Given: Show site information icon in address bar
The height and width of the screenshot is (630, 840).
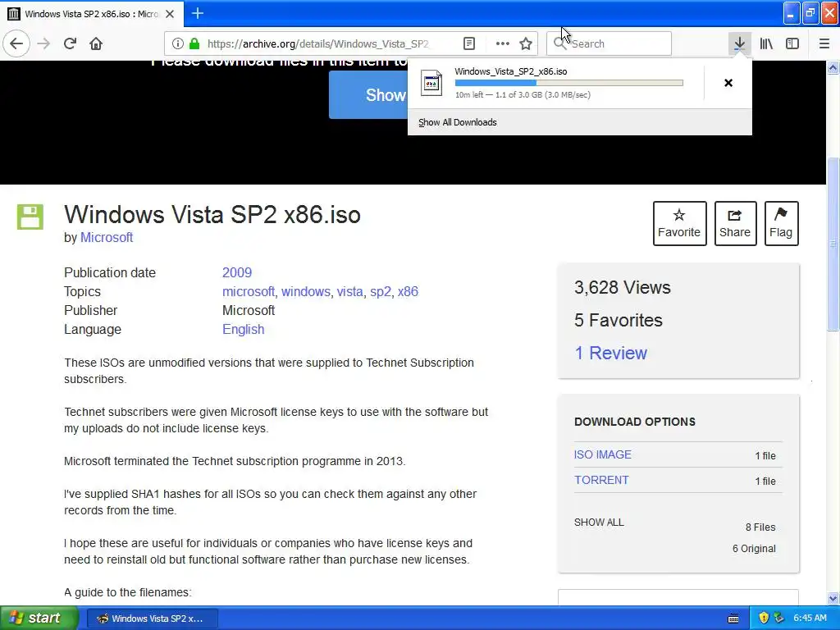Looking at the screenshot, I should click(x=178, y=43).
